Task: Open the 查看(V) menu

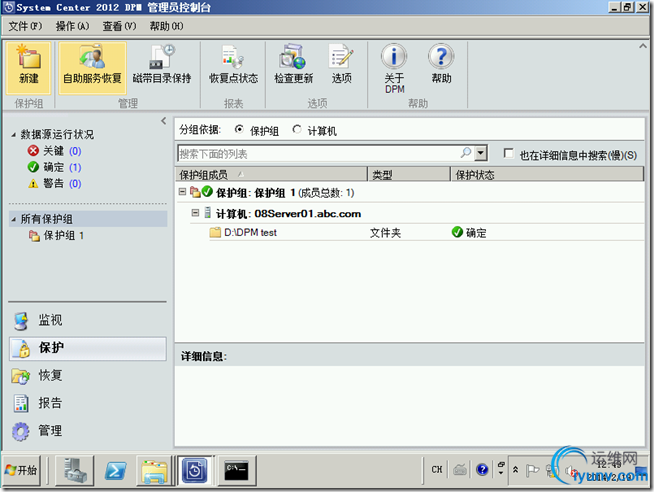Action: coord(120,26)
